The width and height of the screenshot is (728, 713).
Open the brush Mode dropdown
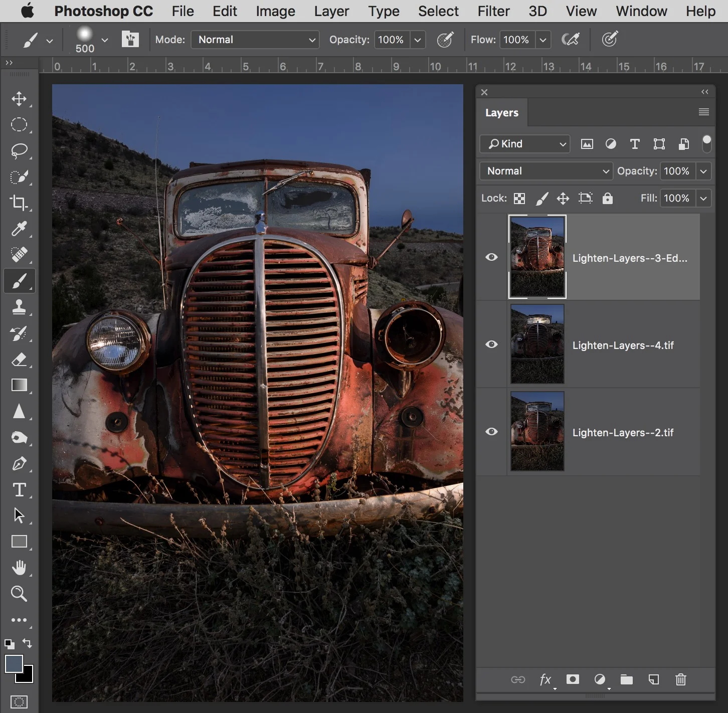click(x=255, y=40)
